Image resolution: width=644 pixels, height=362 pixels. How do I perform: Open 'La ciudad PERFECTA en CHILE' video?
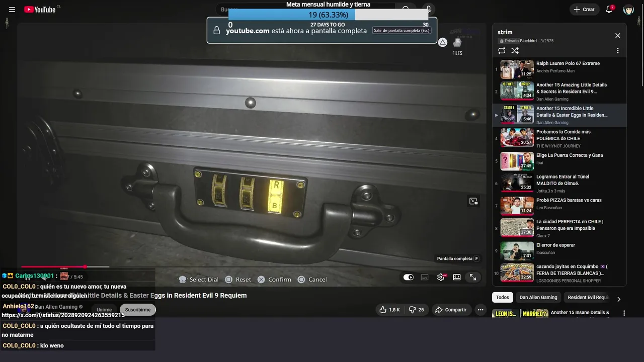coord(558,228)
